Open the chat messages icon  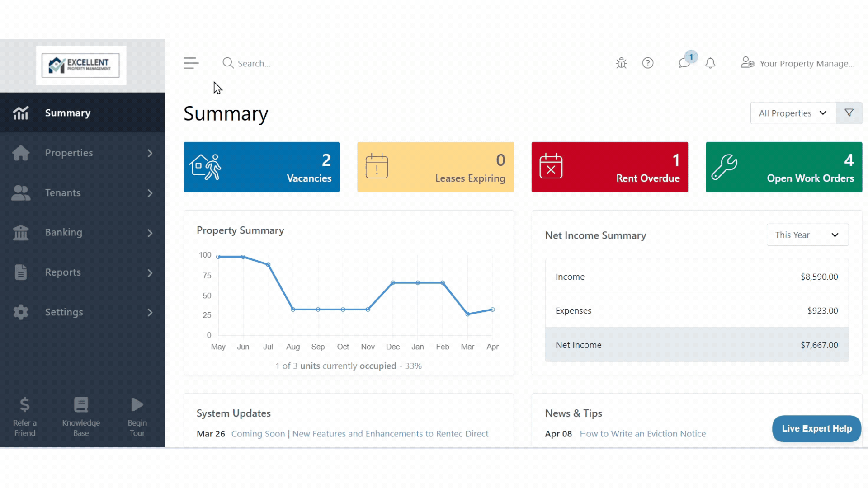[x=684, y=63]
